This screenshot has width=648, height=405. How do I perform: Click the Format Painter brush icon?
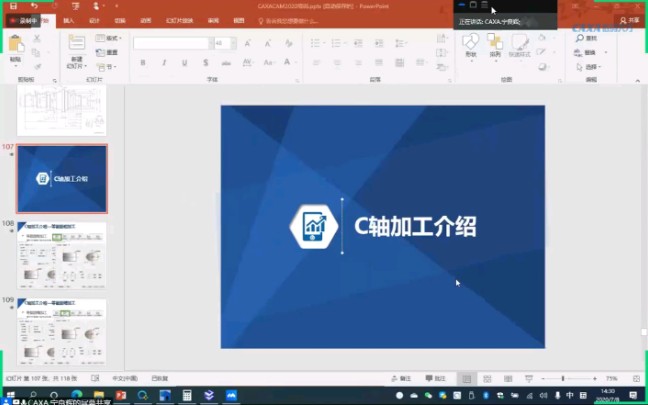pyautogui.click(x=37, y=66)
